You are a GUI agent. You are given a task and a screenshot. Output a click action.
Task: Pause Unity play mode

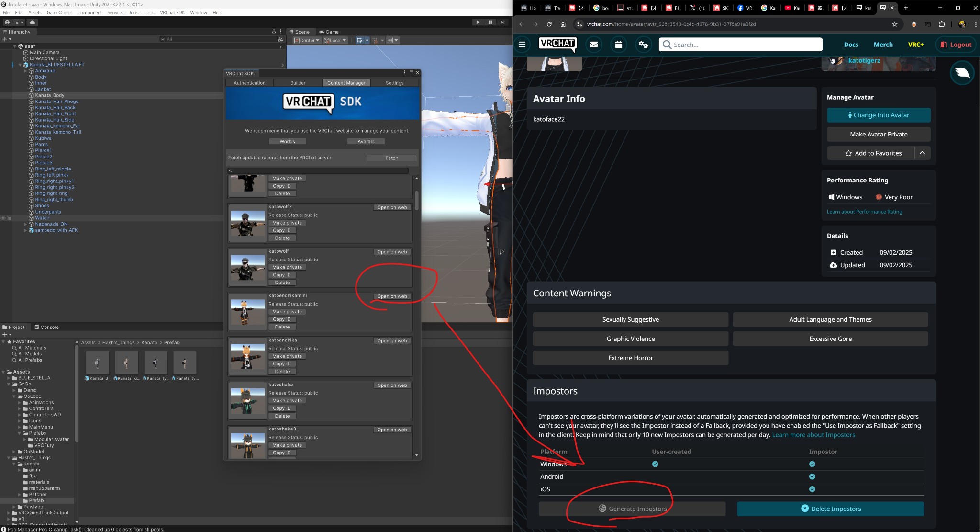[x=490, y=22]
